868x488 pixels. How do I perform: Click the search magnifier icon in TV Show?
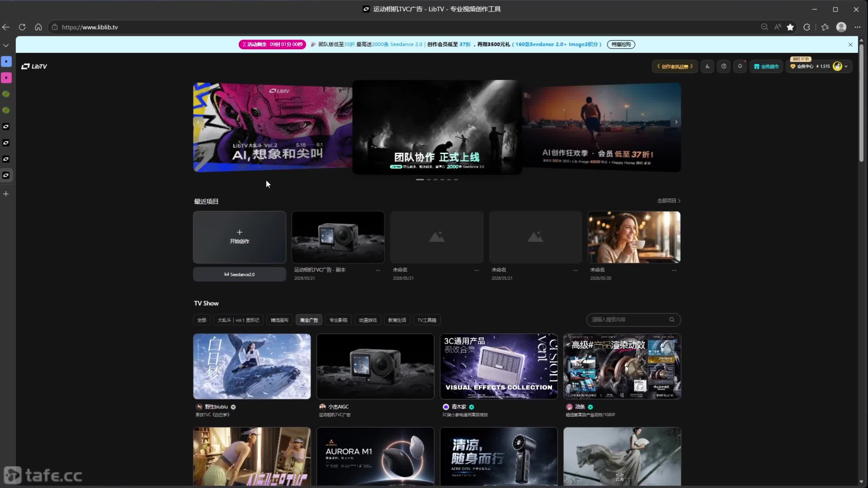[x=672, y=320]
